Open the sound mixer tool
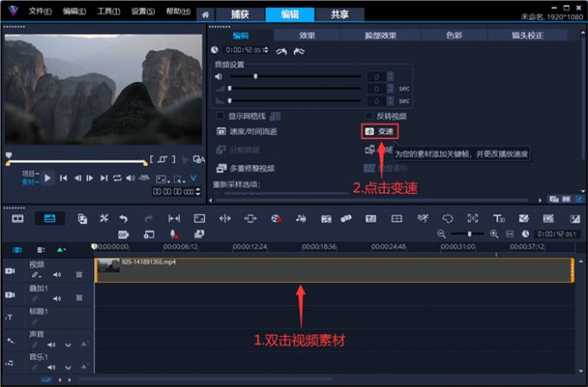The width and height of the screenshot is (588, 387). click(x=301, y=218)
